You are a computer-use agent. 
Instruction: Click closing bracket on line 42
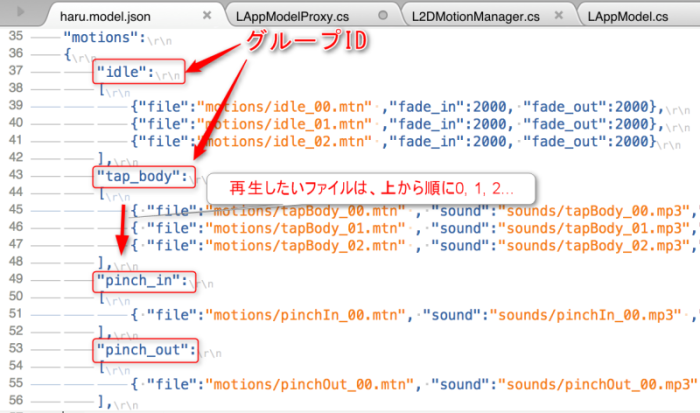click(x=101, y=158)
